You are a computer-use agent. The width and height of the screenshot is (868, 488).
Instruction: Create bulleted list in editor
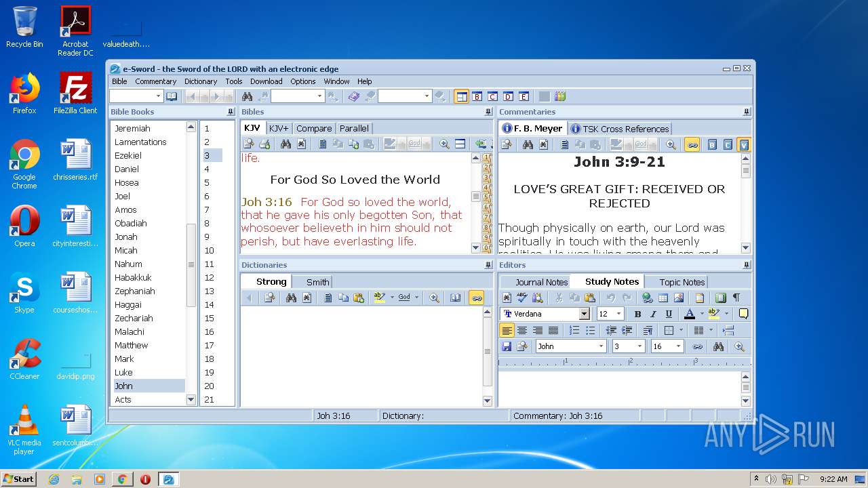pyautogui.click(x=590, y=330)
